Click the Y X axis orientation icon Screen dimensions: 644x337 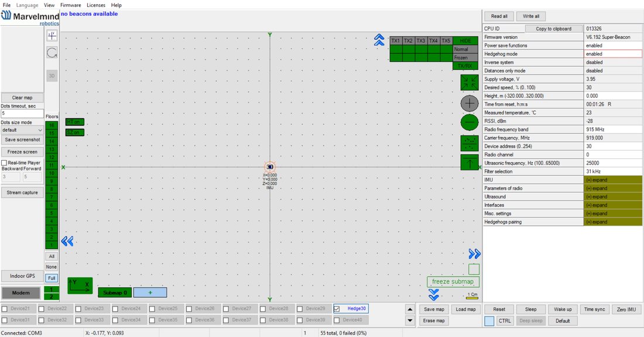click(80, 285)
